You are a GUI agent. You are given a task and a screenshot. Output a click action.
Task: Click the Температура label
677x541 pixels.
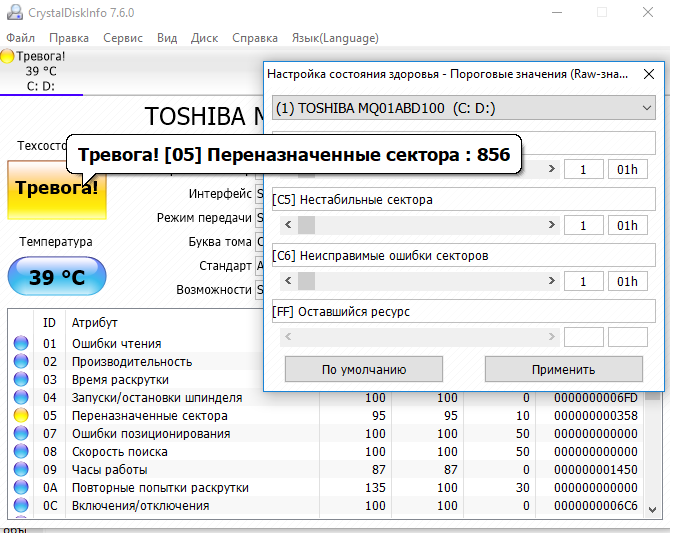56,241
